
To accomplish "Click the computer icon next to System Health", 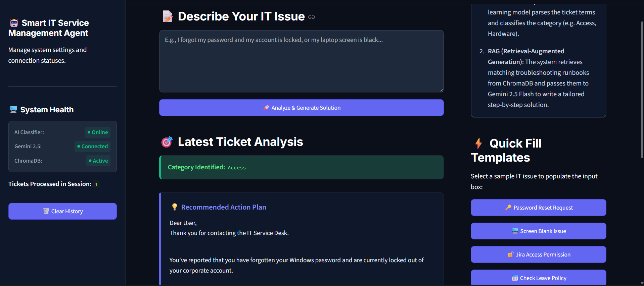I will [x=13, y=110].
